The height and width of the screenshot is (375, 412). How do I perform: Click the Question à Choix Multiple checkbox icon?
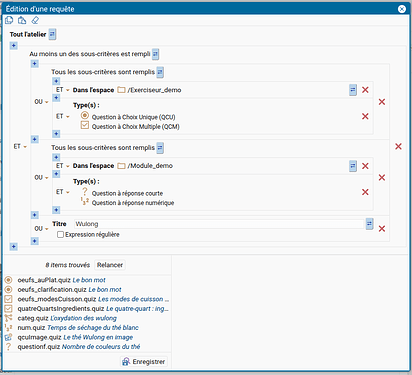point(85,125)
